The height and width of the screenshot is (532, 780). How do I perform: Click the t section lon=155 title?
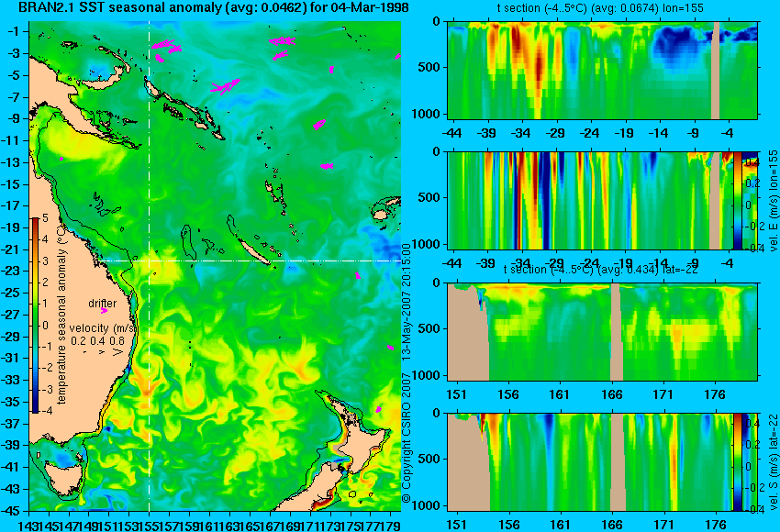(x=600, y=8)
